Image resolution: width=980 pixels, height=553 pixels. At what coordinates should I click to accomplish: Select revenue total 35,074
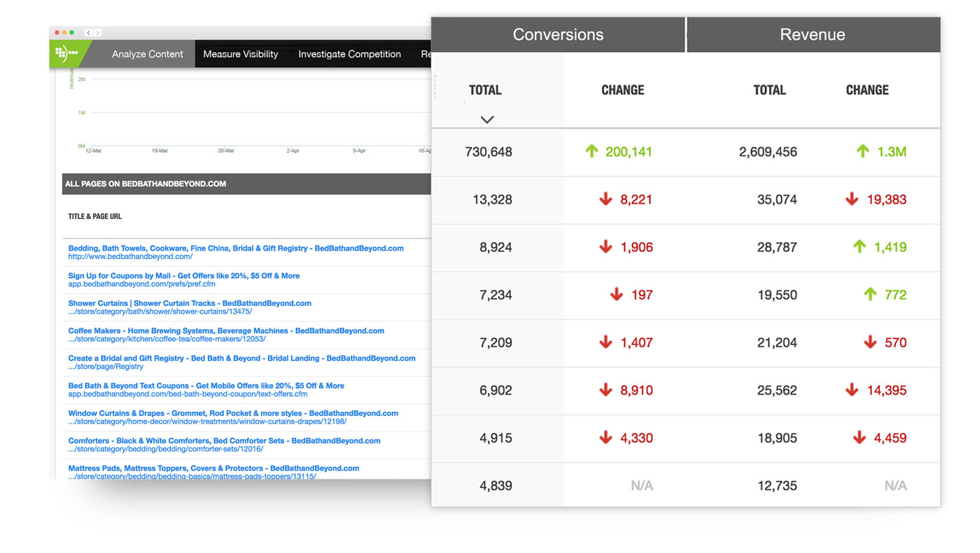click(777, 199)
